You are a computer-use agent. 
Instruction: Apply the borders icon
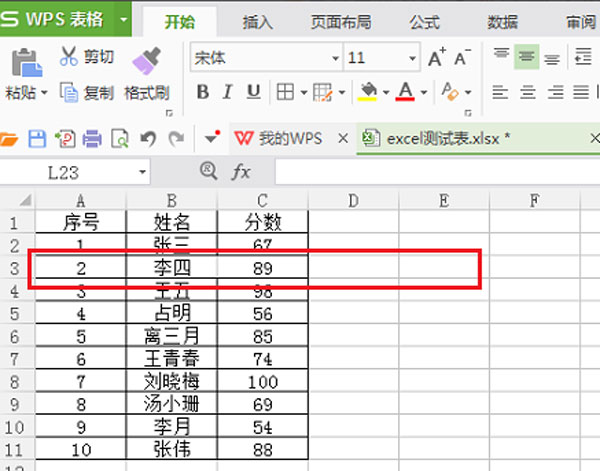[x=285, y=92]
